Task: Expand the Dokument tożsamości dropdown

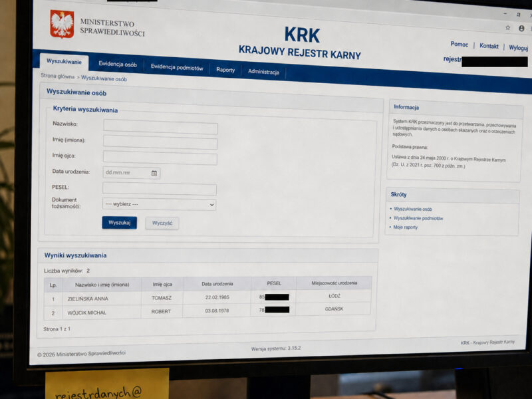Action: [159, 204]
